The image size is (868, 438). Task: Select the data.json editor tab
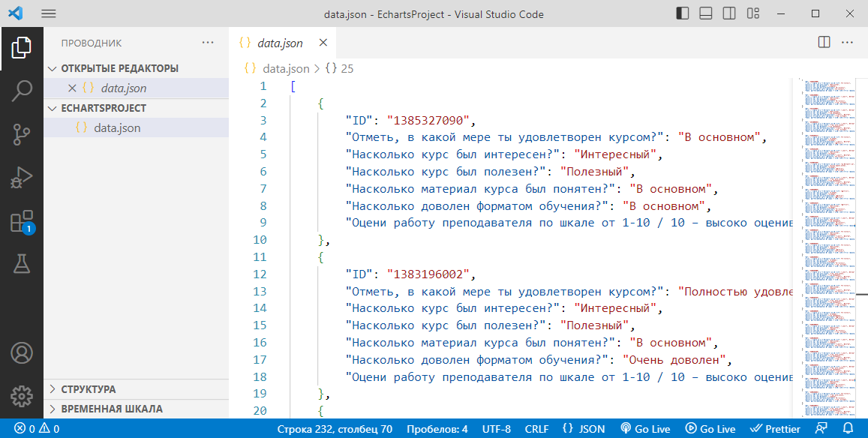(279, 43)
